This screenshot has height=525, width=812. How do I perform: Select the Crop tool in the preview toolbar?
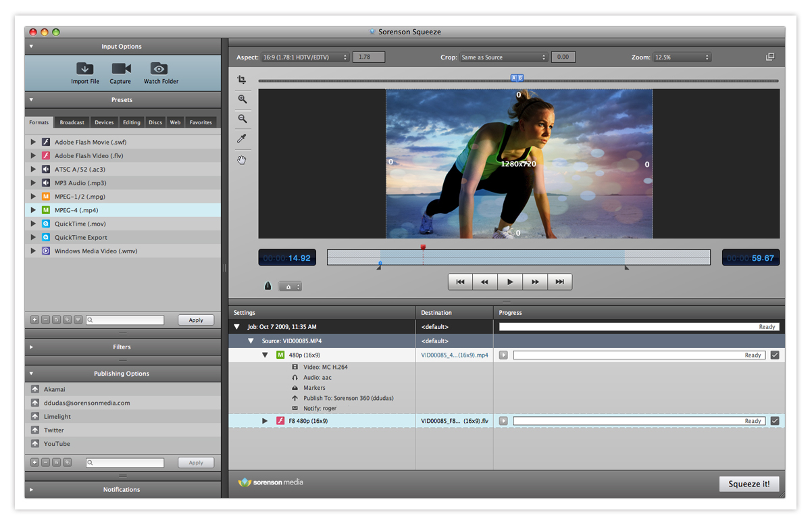click(x=242, y=80)
